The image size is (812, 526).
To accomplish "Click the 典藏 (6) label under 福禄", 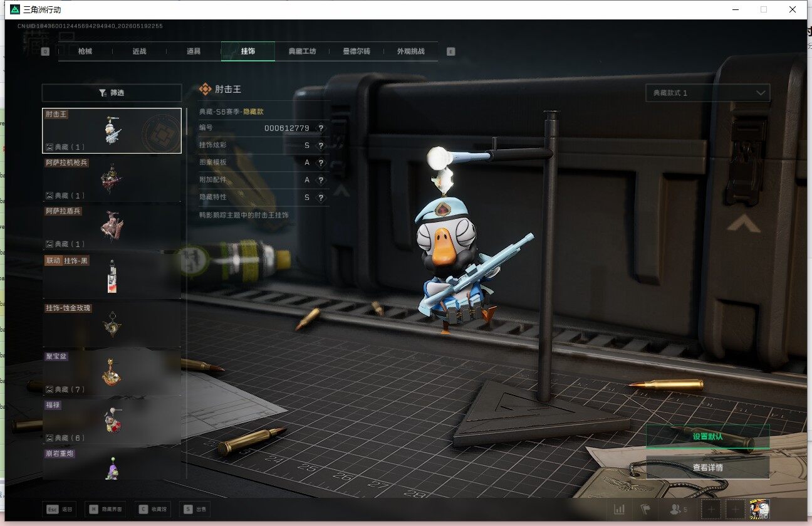I will (65, 438).
